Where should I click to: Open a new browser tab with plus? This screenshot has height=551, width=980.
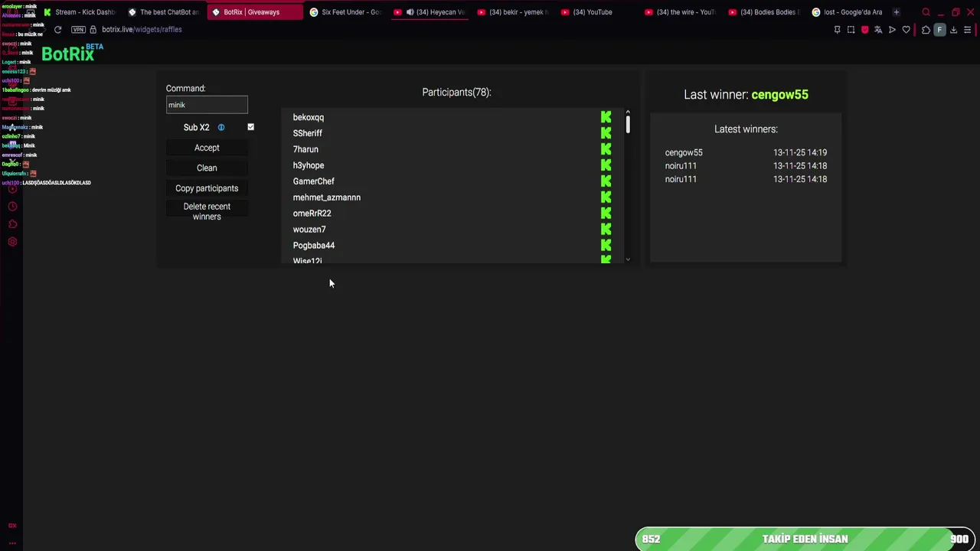[897, 12]
